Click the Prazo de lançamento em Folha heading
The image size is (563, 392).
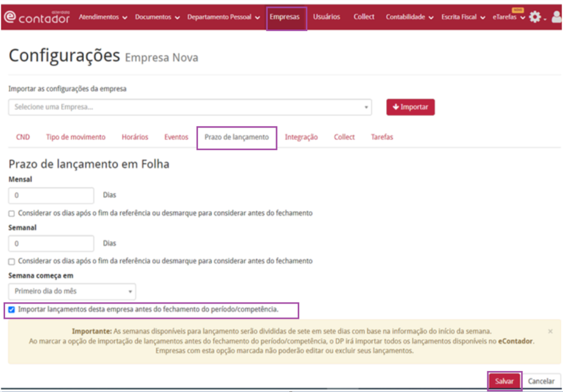coord(89,164)
